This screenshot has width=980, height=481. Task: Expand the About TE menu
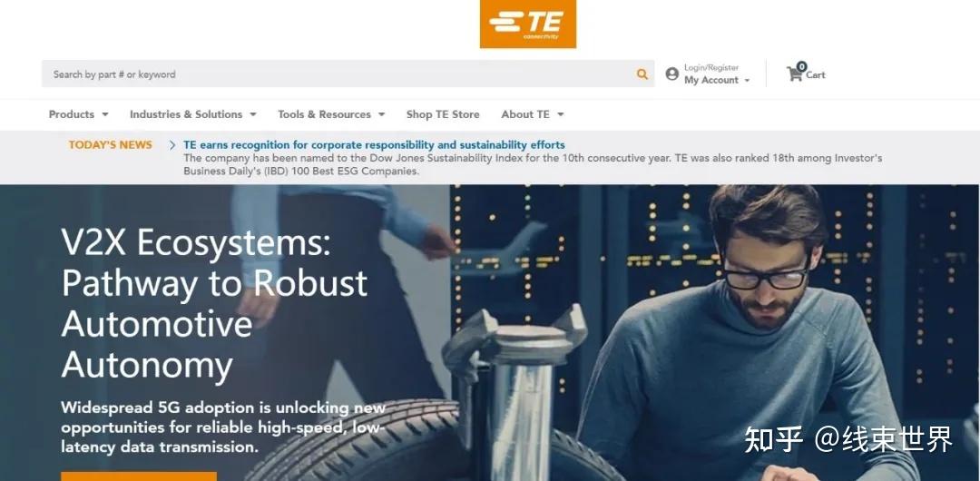pos(533,114)
